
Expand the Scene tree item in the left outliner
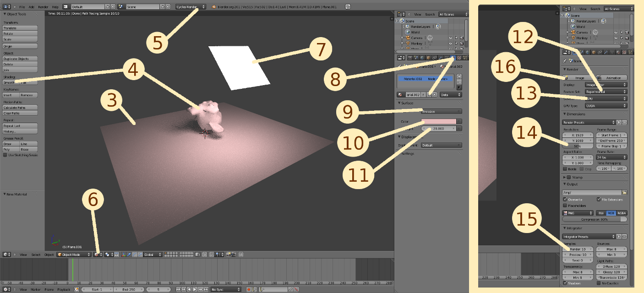tap(397, 21)
